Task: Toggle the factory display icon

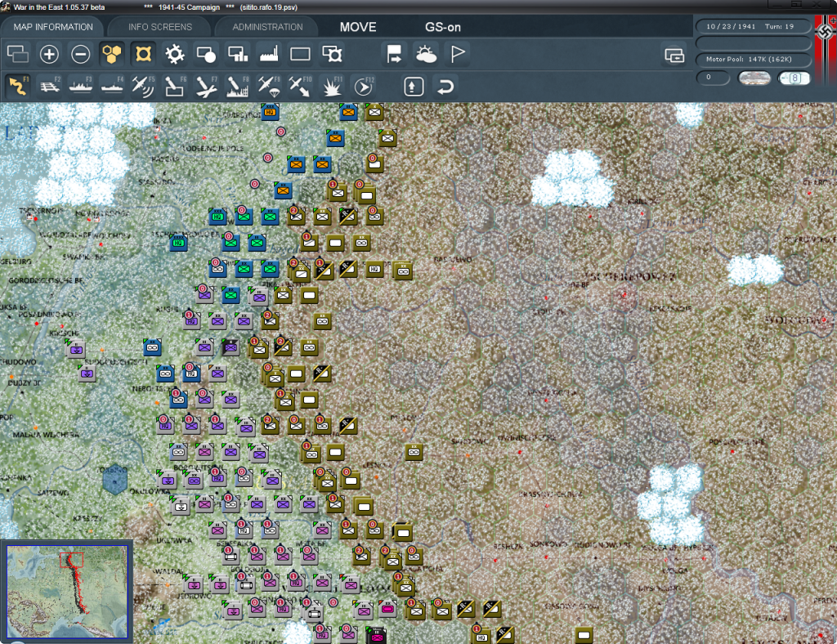Action: (x=269, y=54)
